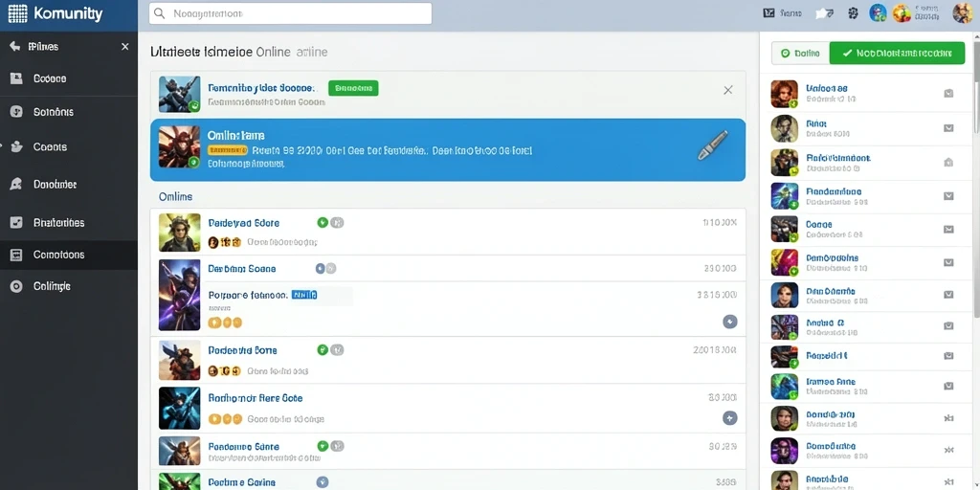Click the green checkmark button in right panel

[x=897, y=54]
